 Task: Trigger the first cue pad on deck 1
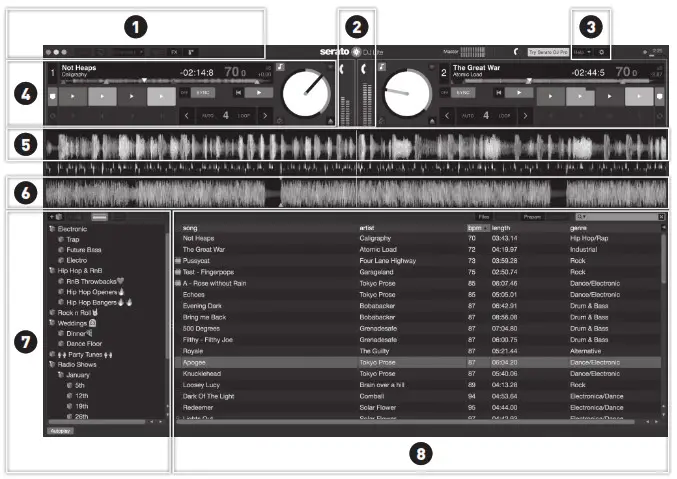[73, 96]
